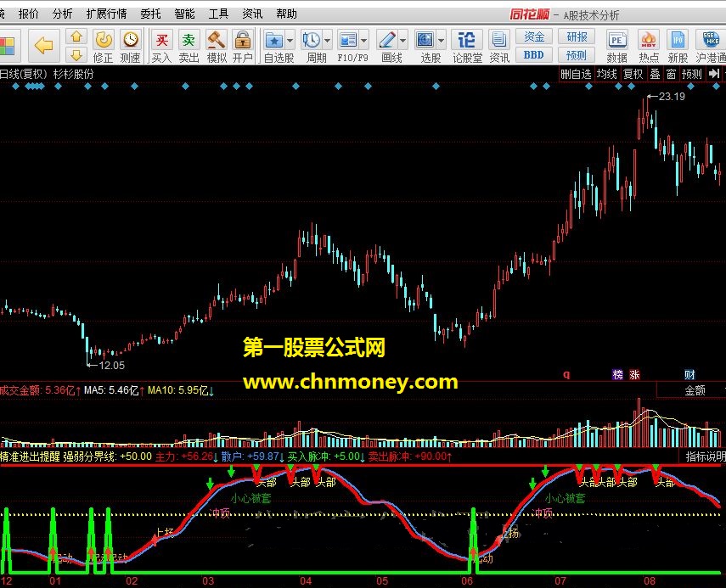Viewport: 726px width, 588px height.
Task: Click the 23.19 high price label
Action: coord(672,96)
